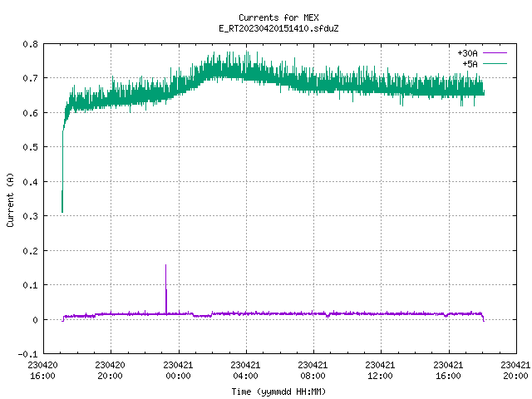Screen dimensions: 532x399
Task: Click the y-axis tick value 0.4
Action: 31,182
